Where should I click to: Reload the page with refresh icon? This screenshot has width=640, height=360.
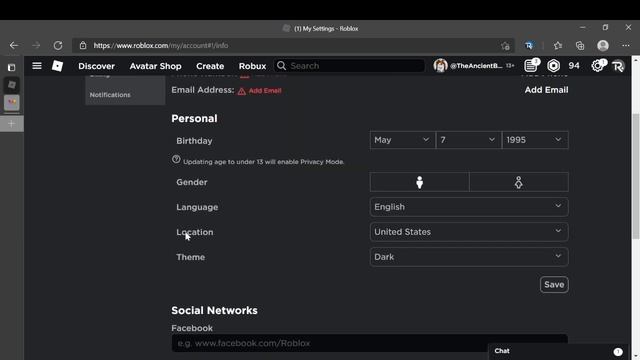58,45
